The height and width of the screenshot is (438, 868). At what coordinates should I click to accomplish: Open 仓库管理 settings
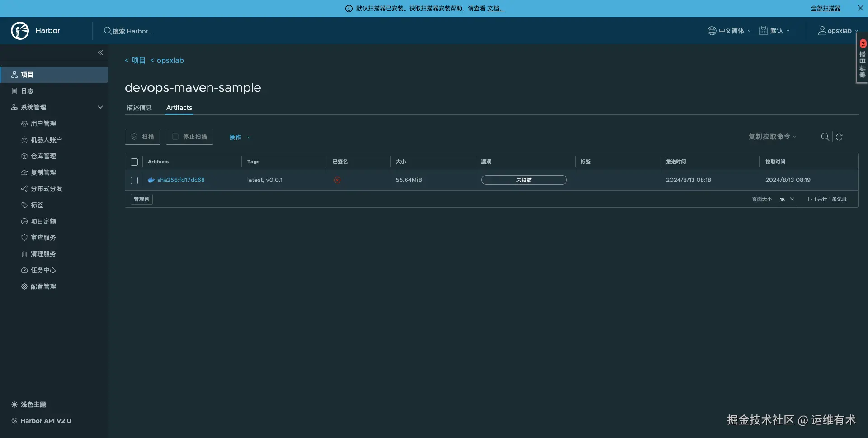coord(43,156)
